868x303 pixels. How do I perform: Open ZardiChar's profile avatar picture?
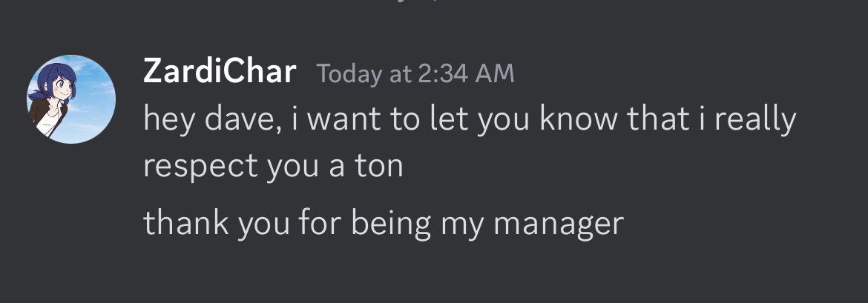[x=71, y=99]
